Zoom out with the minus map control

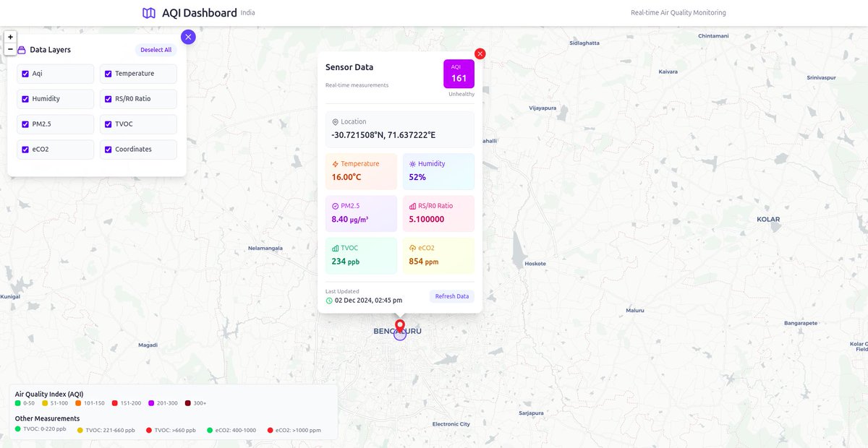[10, 49]
